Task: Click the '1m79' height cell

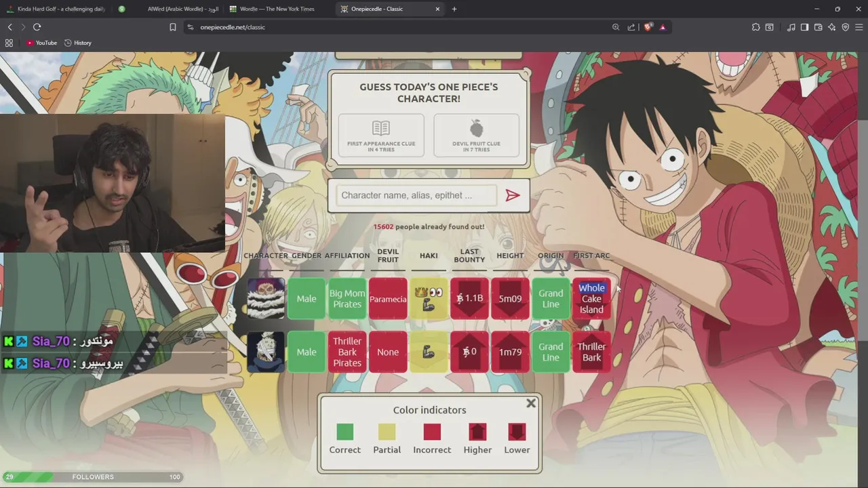Action: click(x=510, y=352)
